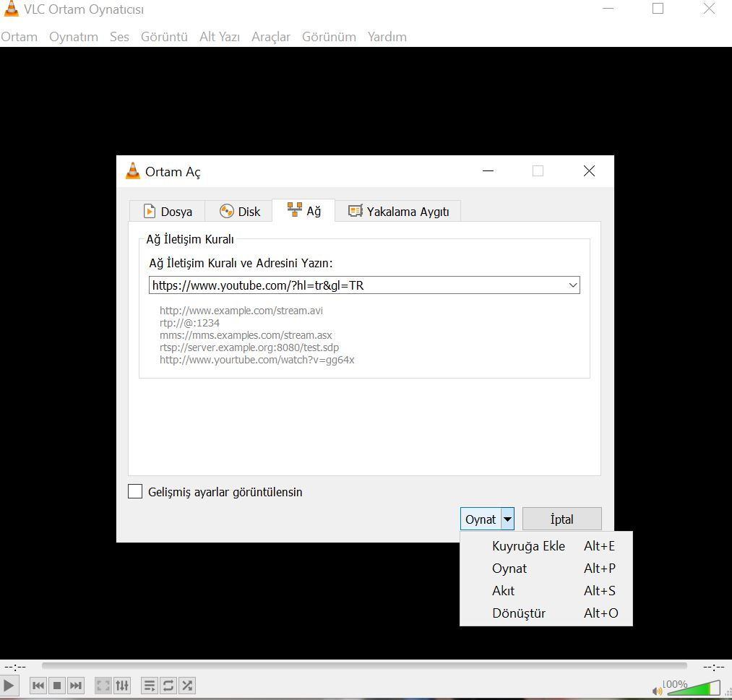Click the Oynat button in dialog
The image size is (732, 700).
(x=481, y=519)
